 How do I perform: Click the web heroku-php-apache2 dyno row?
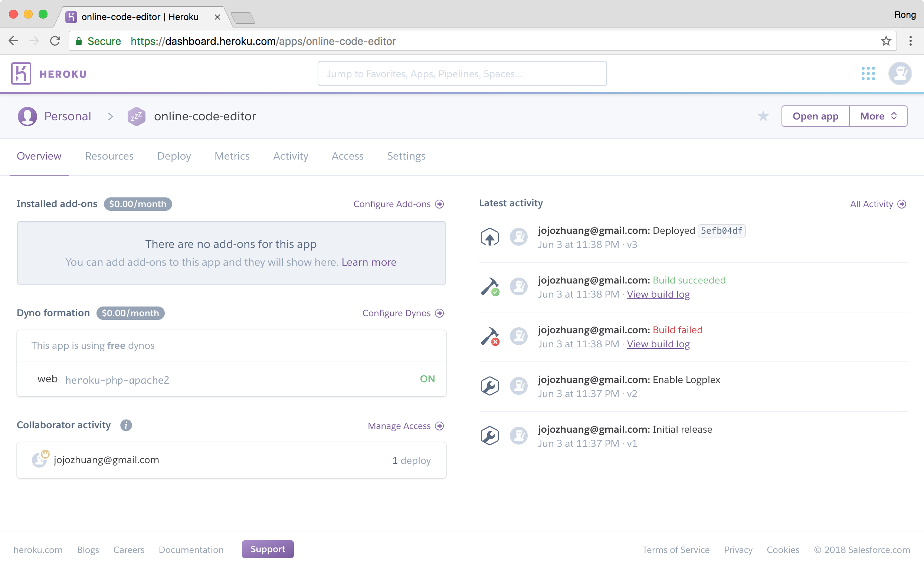tap(232, 379)
